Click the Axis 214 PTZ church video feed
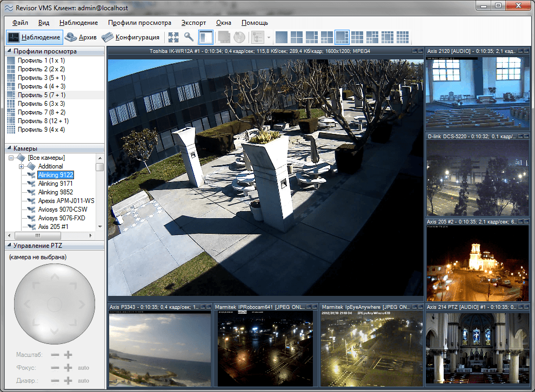The image size is (535, 392). 477,348
